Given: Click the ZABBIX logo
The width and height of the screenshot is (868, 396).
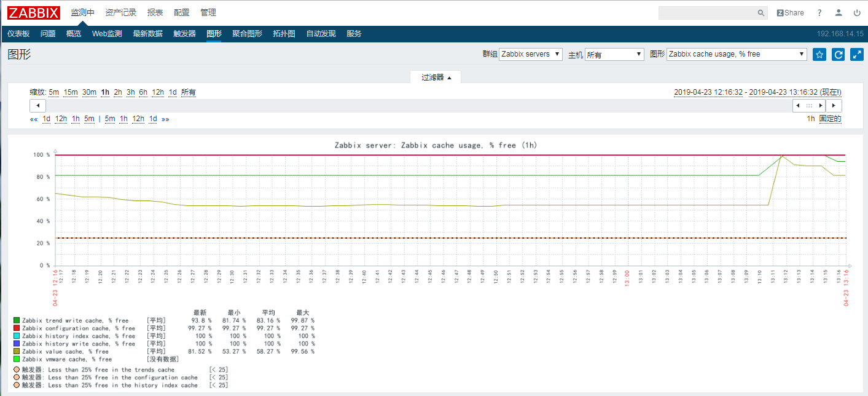Looking at the screenshot, I should tap(33, 12).
